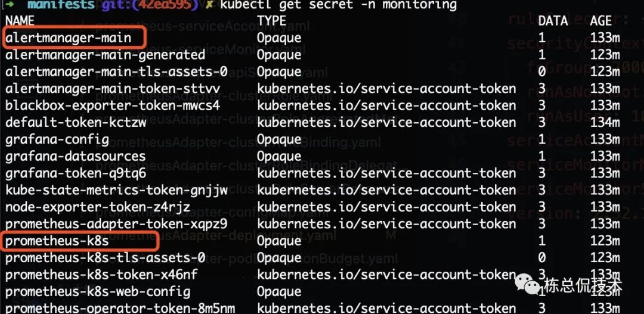
Task: Click the NAME column header
Action: coord(20,21)
